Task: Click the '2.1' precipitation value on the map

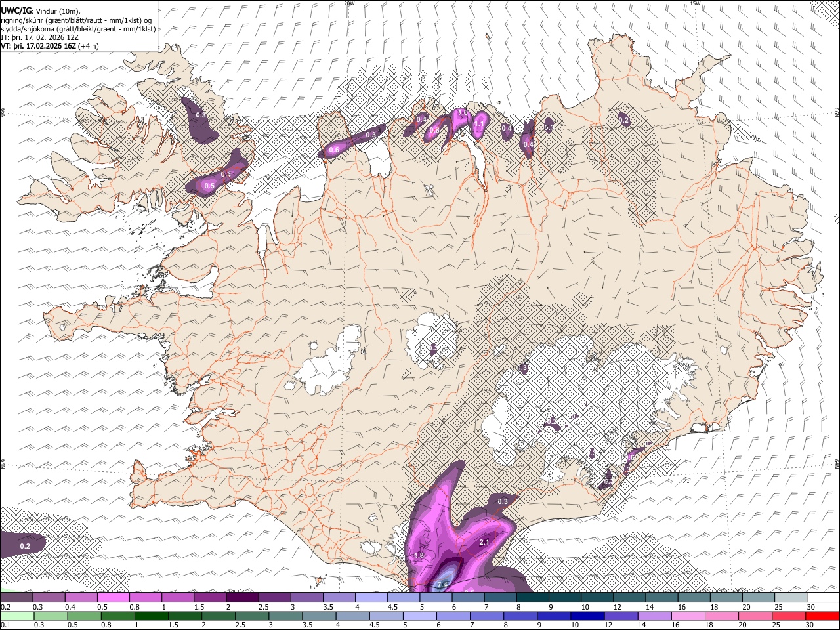Action: (x=485, y=542)
